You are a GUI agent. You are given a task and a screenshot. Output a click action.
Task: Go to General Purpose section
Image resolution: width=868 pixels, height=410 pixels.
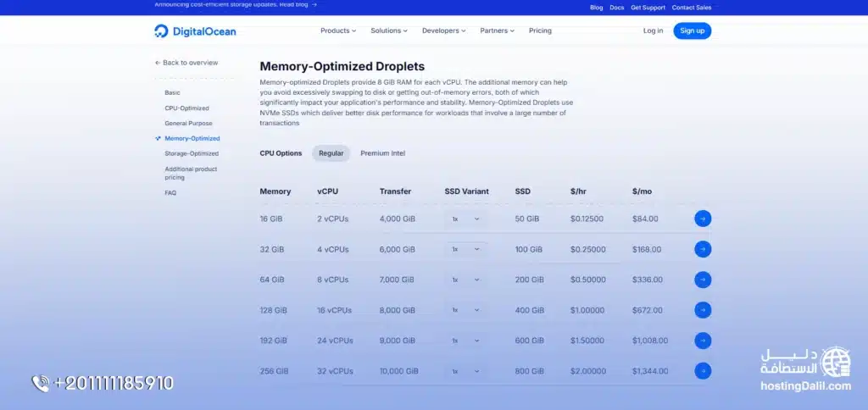coord(188,124)
